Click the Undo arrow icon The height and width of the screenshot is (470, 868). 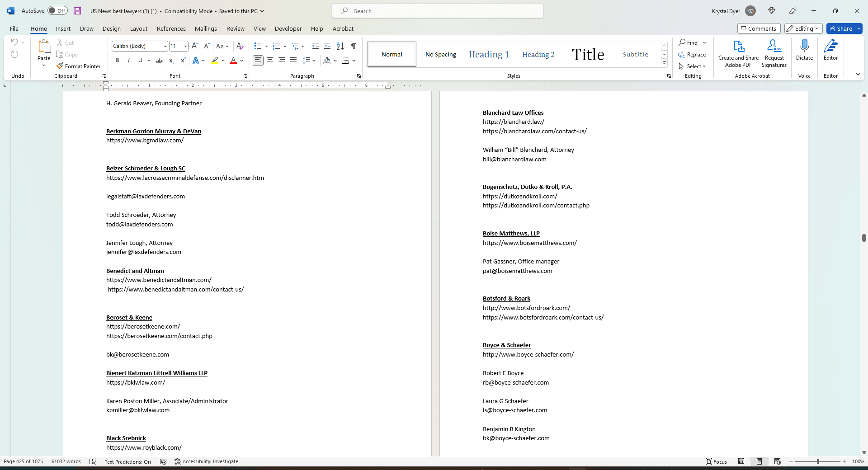click(14, 42)
